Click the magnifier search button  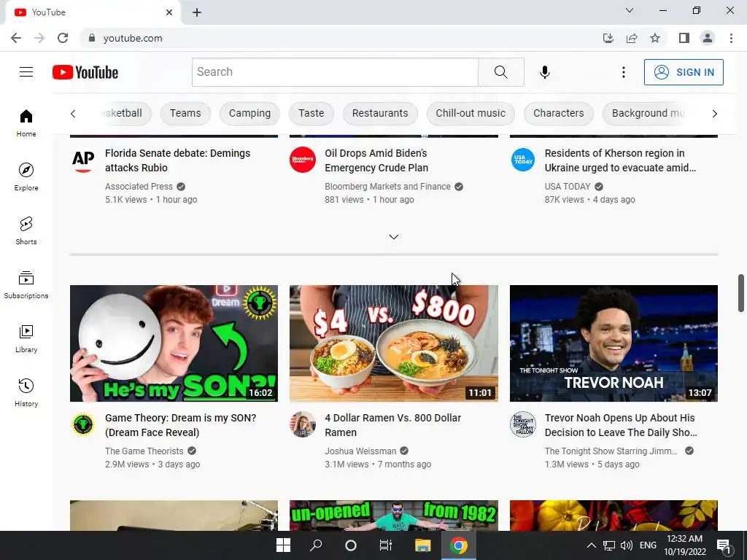click(500, 72)
